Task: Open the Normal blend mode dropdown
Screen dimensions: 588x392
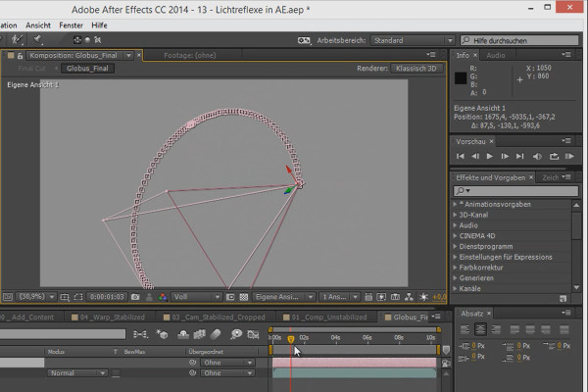Action: (x=77, y=373)
